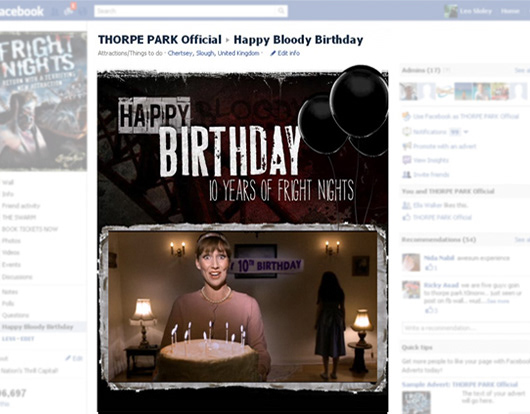Click the sample advert thumbnail image
Image resolution: width=530 pixels, height=414 pixels.
[416, 402]
